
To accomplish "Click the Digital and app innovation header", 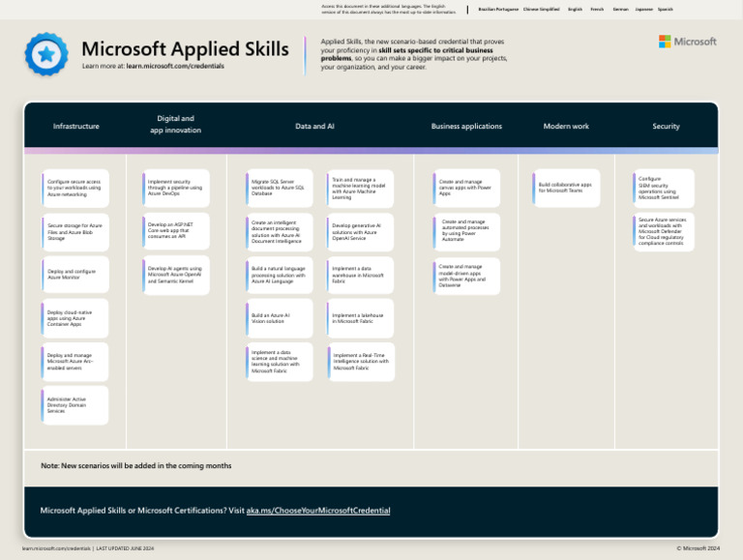I will click(x=175, y=124).
